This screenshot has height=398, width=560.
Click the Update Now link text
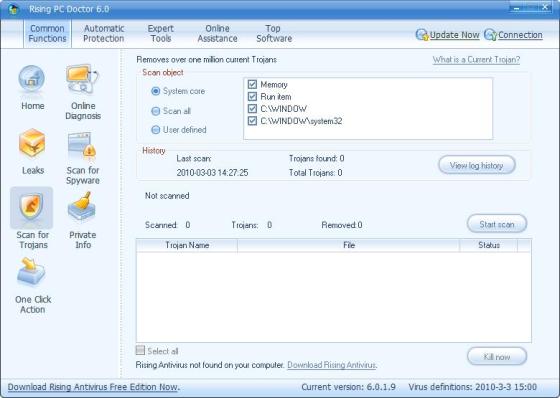454,35
